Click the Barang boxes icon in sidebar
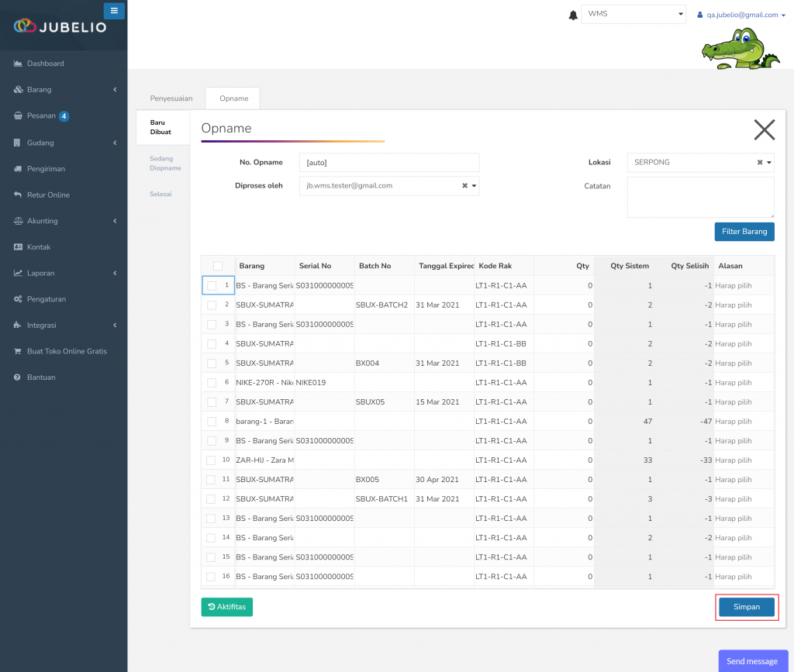 point(19,90)
